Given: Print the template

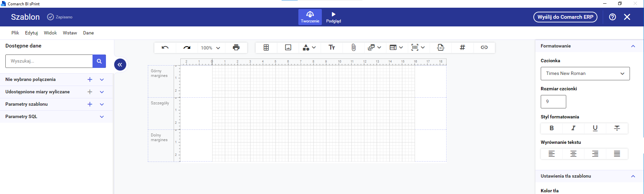Looking at the screenshot, I should [236, 47].
